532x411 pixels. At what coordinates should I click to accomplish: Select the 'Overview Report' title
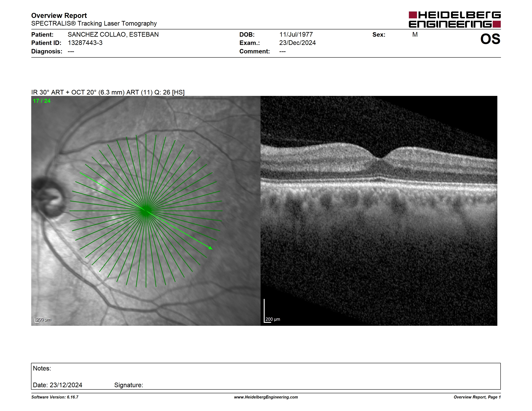coord(59,16)
